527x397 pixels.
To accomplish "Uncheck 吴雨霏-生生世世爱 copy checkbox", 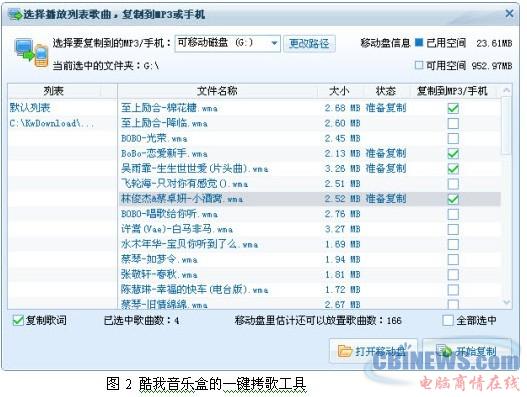I will click(x=453, y=169).
